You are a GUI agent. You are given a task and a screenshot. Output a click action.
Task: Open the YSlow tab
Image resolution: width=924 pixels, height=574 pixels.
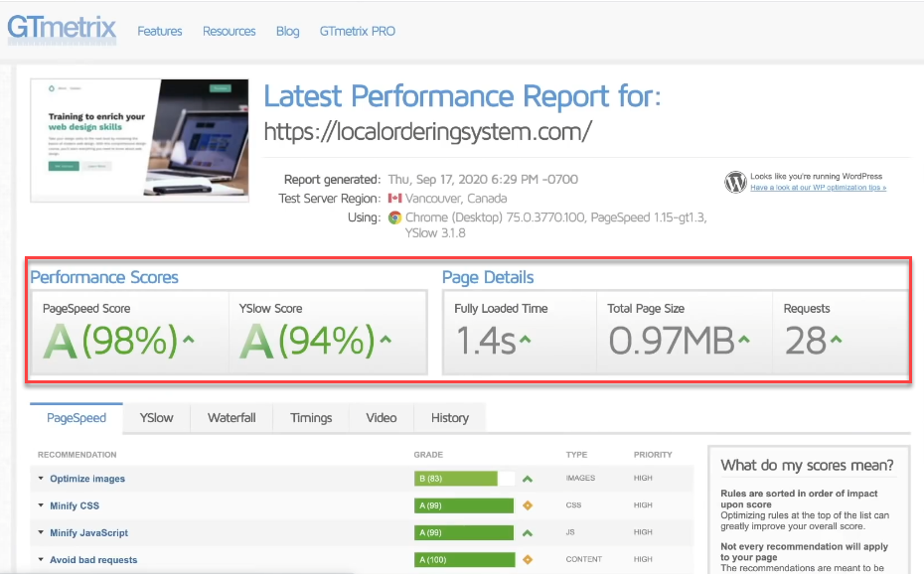pyautogui.click(x=156, y=418)
